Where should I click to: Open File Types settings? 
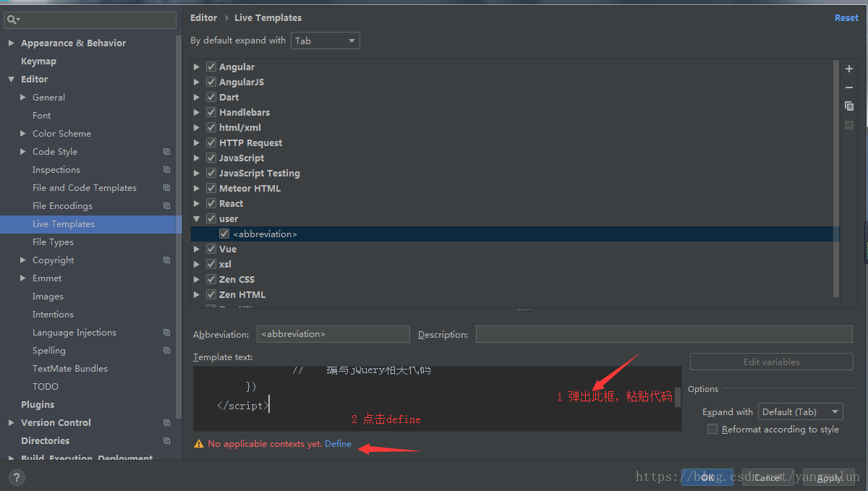[x=53, y=242]
